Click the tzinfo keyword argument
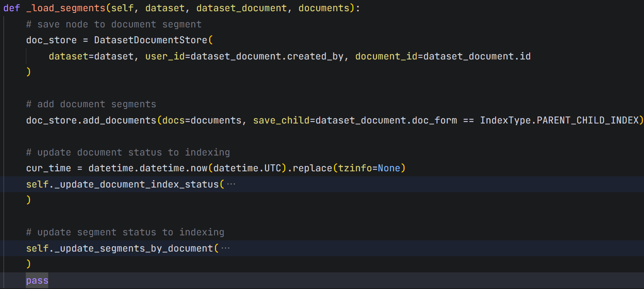The width and height of the screenshot is (644, 289). (355, 168)
